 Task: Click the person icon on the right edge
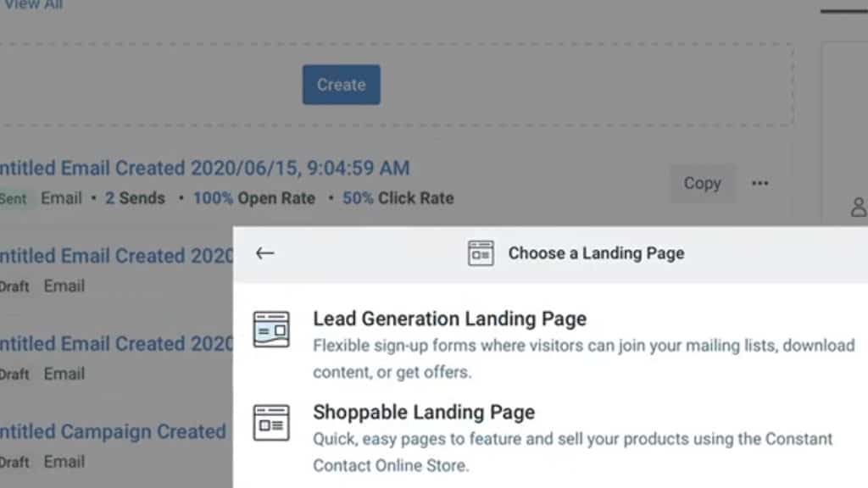(859, 206)
